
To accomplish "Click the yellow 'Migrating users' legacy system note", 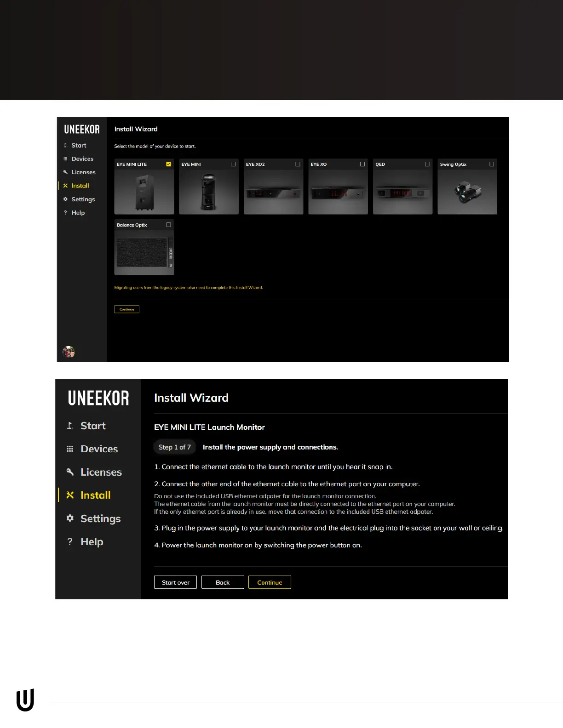I will (189, 288).
